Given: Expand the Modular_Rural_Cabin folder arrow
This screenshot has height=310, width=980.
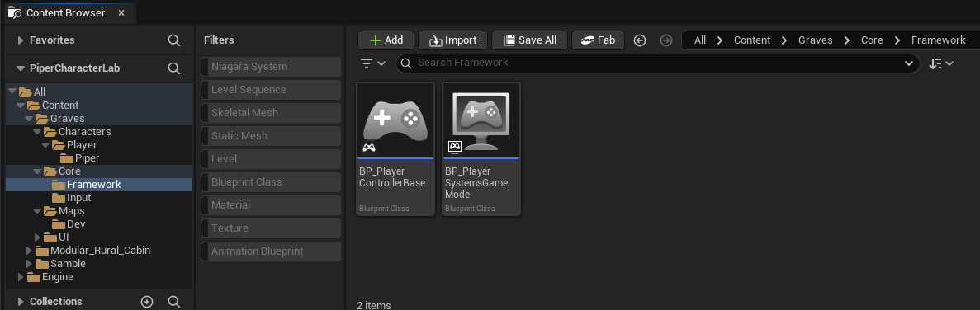Looking at the screenshot, I should click(29, 251).
